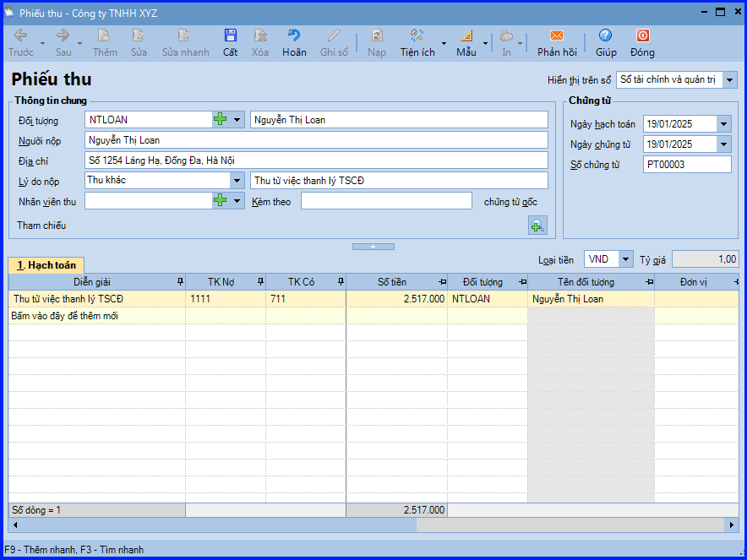Click the Tỷ giá exchange rate field
Viewport: 747px width, 560px height.
coord(705,259)
